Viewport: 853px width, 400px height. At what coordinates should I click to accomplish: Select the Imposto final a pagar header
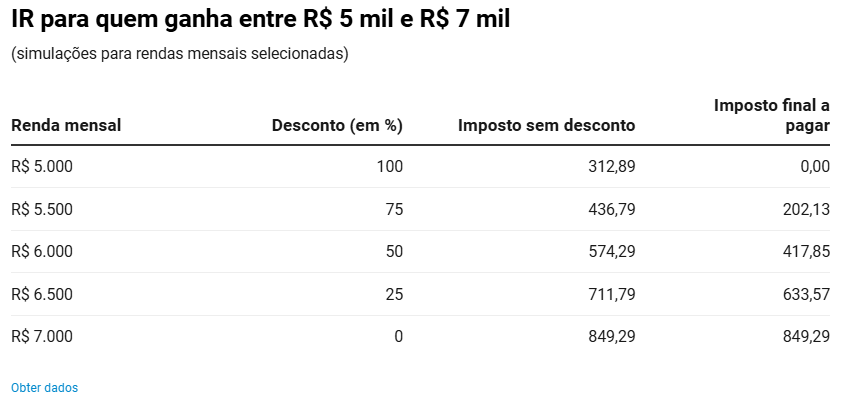(771, 115)
